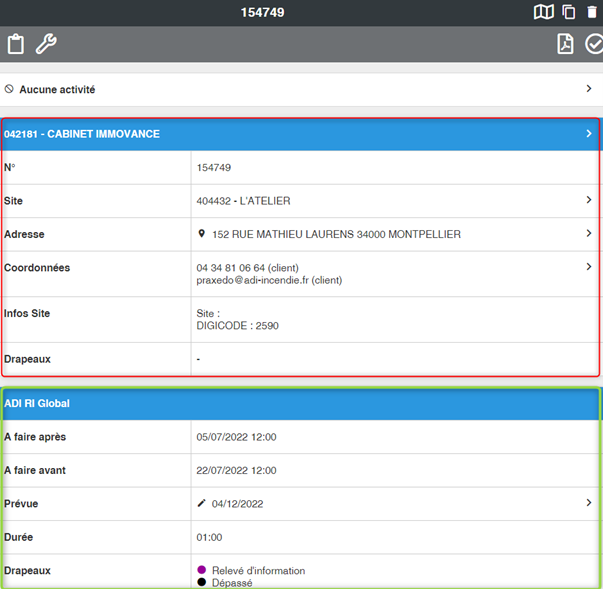Export the work order as PDF
This screenshot has height=589, width=603.
click(x=565, y=44)
